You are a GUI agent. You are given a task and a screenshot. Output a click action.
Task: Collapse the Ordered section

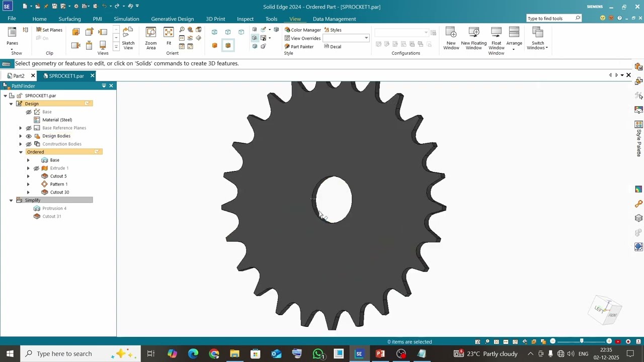[x=21, y=152]
